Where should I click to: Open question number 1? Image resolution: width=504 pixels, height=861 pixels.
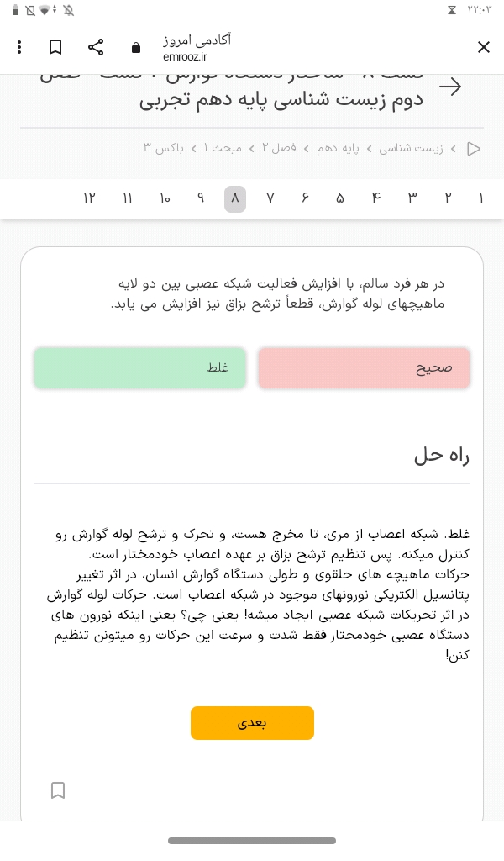pos(481,199)
